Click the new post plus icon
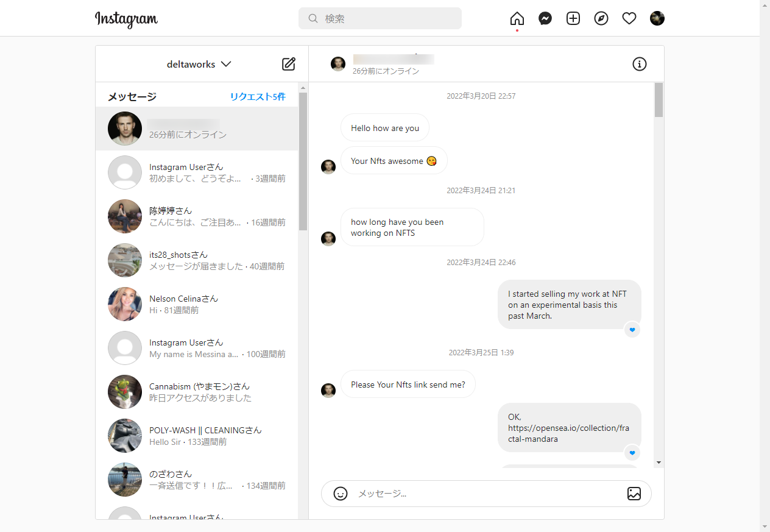The width and height of the screenshot is (770, 532). coord(573,18)
